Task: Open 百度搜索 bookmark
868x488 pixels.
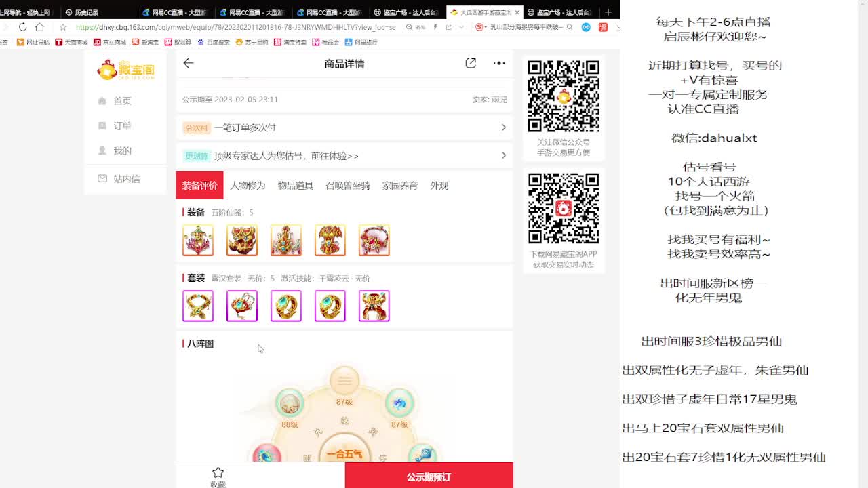Action: tap(214, 42)
